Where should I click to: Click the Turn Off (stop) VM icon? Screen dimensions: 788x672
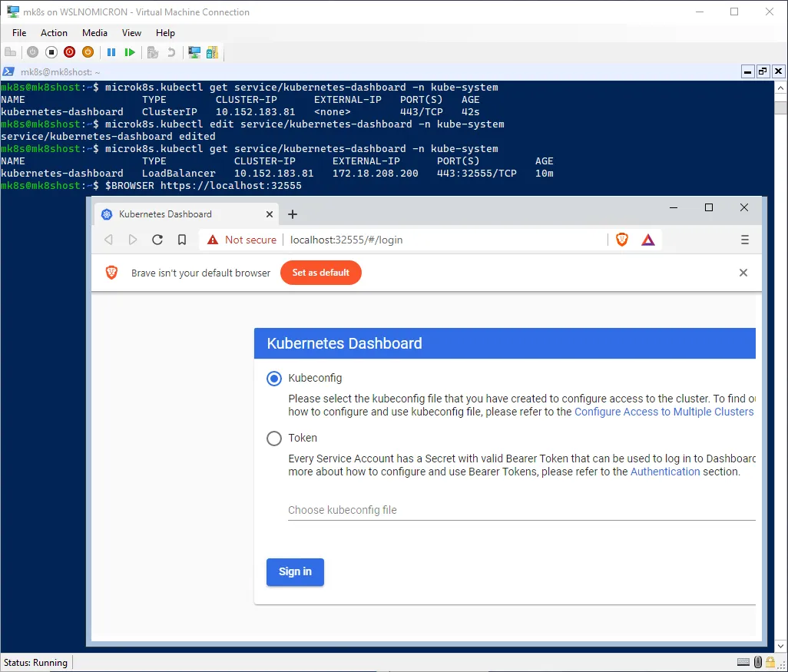click(51, 52)
